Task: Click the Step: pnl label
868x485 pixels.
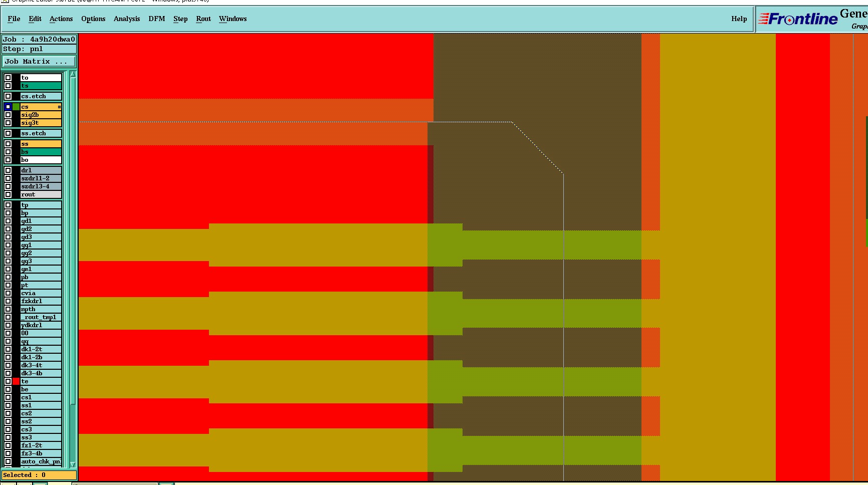Action: point(39,49)
